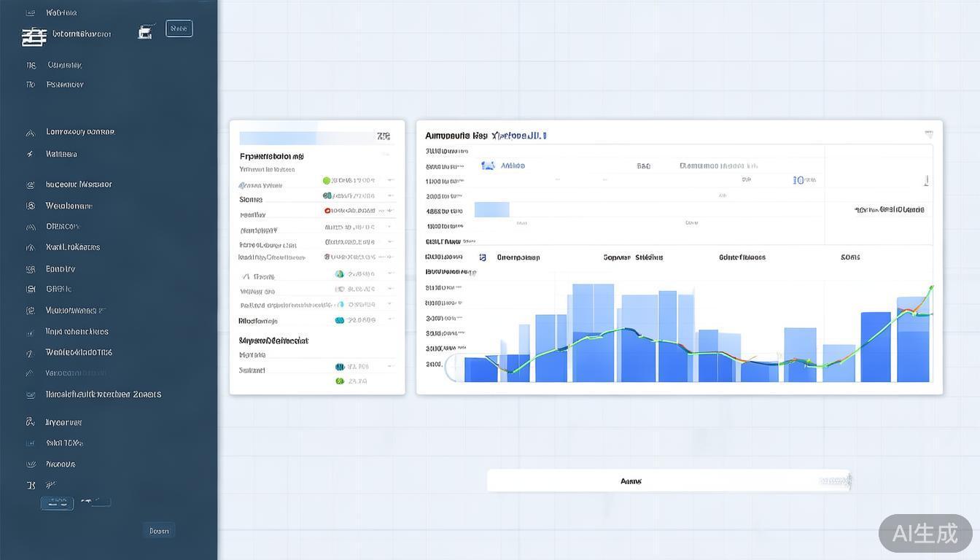Toggle the small blue checkbox in the chart legend
Image resolution: width=980 pixels, height=560 pixels.
coord(482,257)
